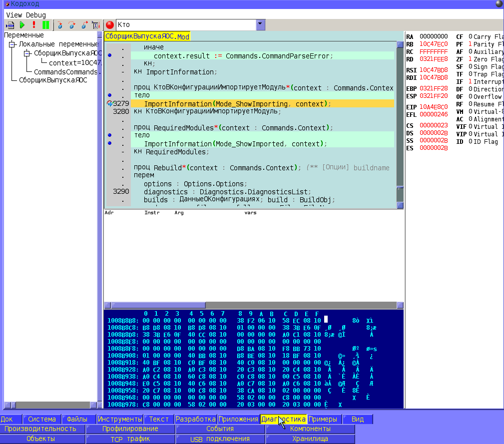Open the Инструменты bottom menu
Image resolution: width=504 pixels, height=444 pixels.
pos(120,419)
